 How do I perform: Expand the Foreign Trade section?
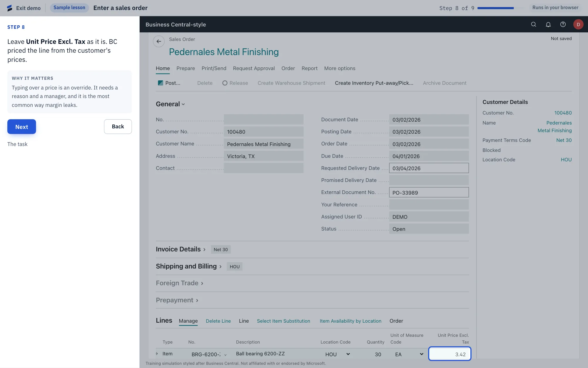(x=179, y=283)
